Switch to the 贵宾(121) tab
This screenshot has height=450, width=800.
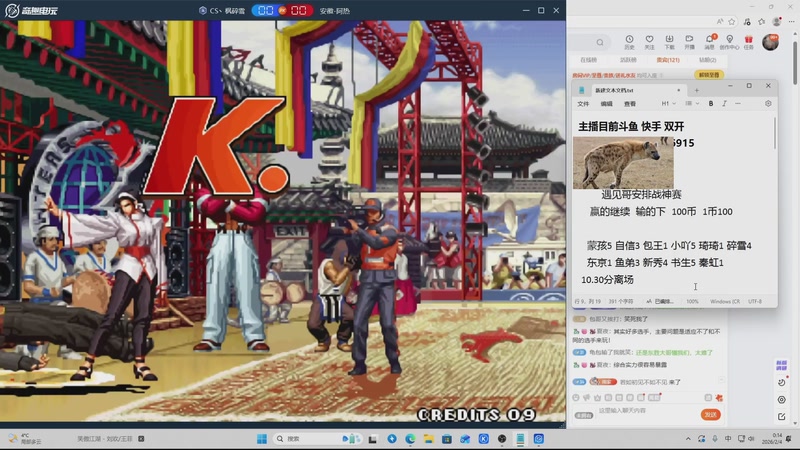click(668, 60)
